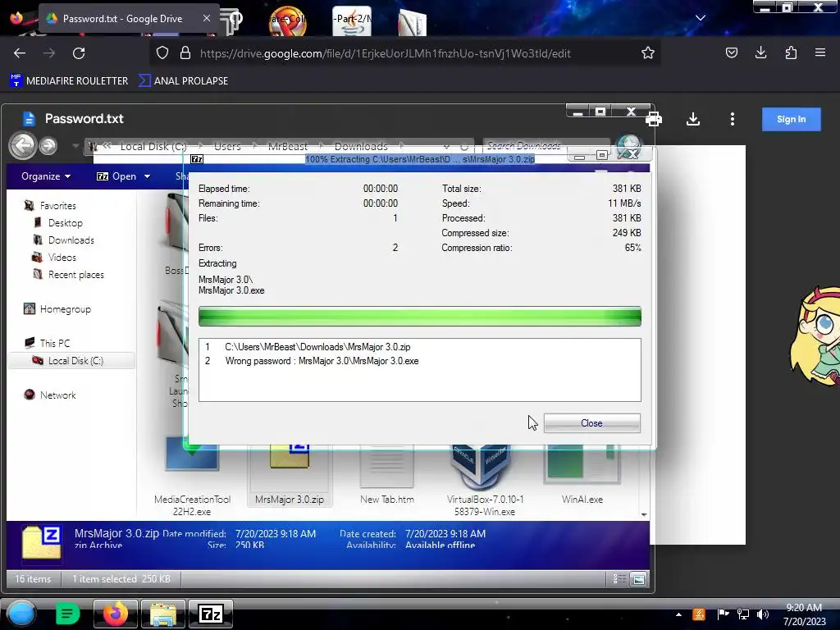Select MrBeast in the breadcrumb path
The image size is (840, 630).
click(288, 146)
